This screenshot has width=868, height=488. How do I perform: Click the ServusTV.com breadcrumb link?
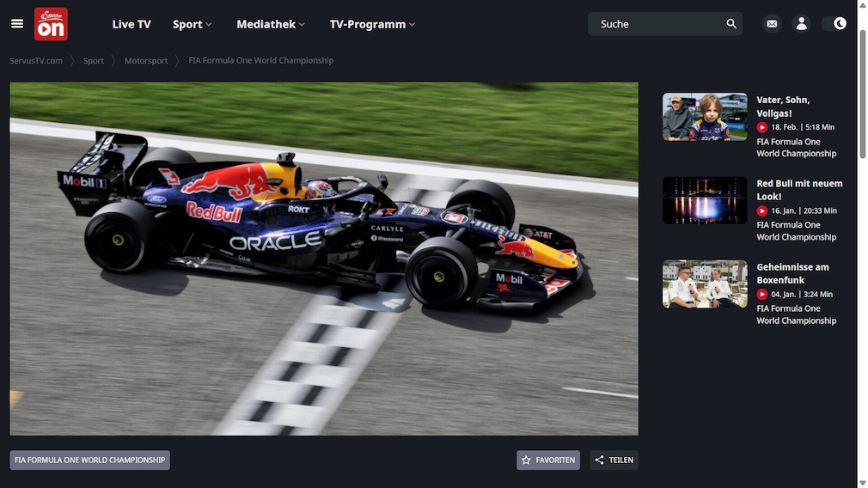click(36, 61)
